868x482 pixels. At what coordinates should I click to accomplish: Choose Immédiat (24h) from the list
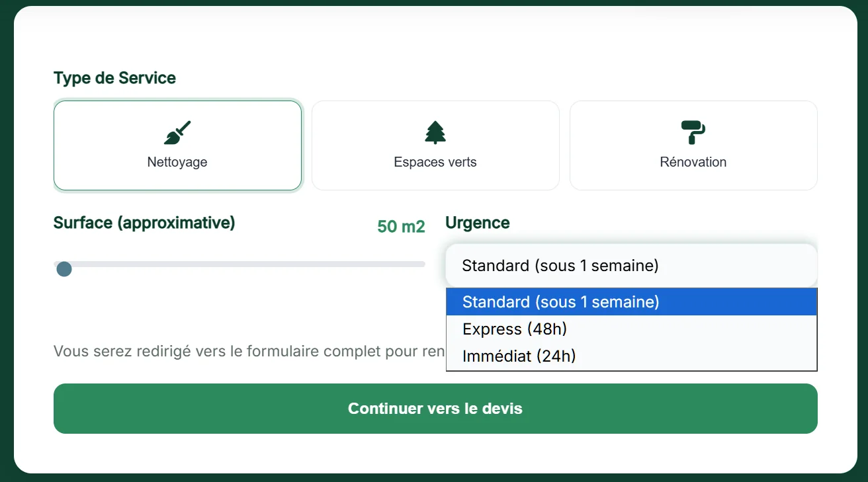pos(632,356)
